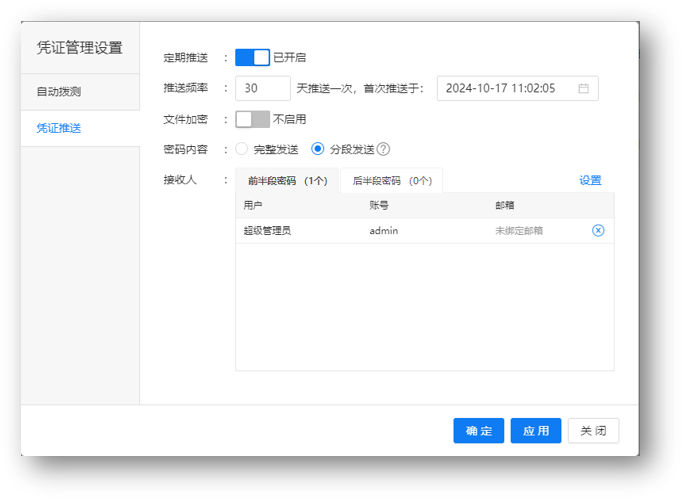Focus the 推送频率 days input box
Image resolution: width=682 pixels, height=498 pixels.
(263, 88)
